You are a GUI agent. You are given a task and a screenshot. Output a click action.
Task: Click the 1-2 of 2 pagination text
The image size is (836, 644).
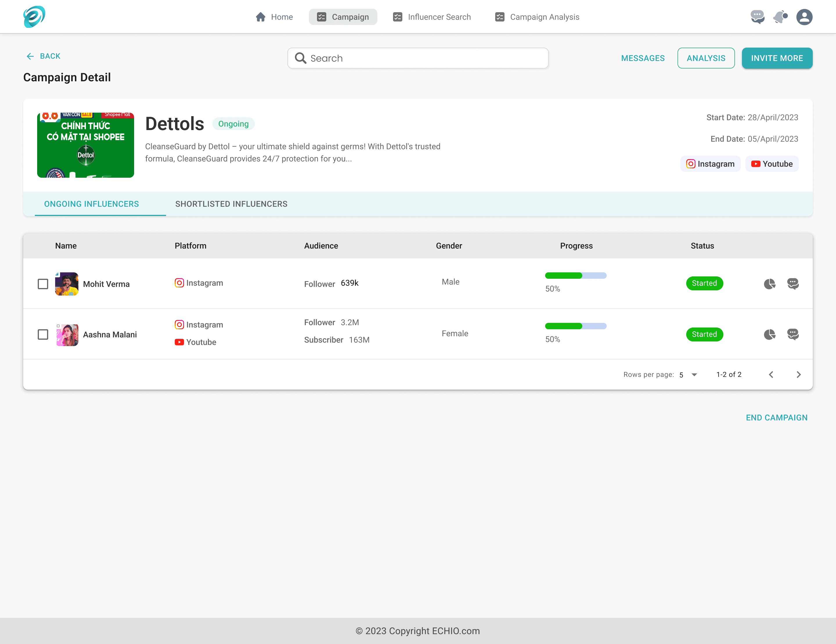pyautogui.click(x=729, y=375)
